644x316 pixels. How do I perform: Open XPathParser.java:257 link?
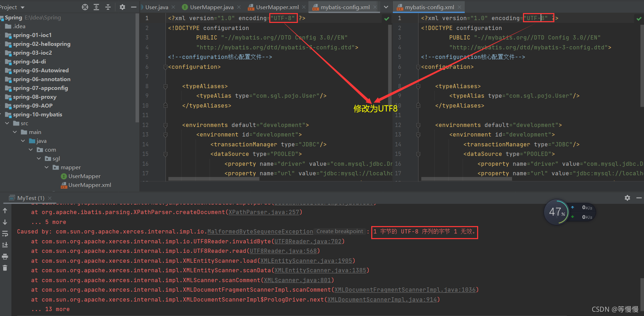pos(264,212)
